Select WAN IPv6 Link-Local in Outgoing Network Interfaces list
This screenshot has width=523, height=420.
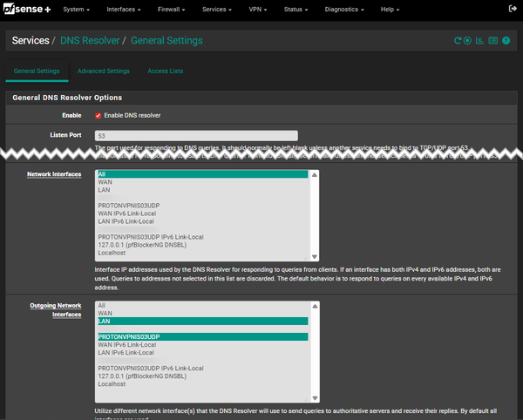[203, 345]
